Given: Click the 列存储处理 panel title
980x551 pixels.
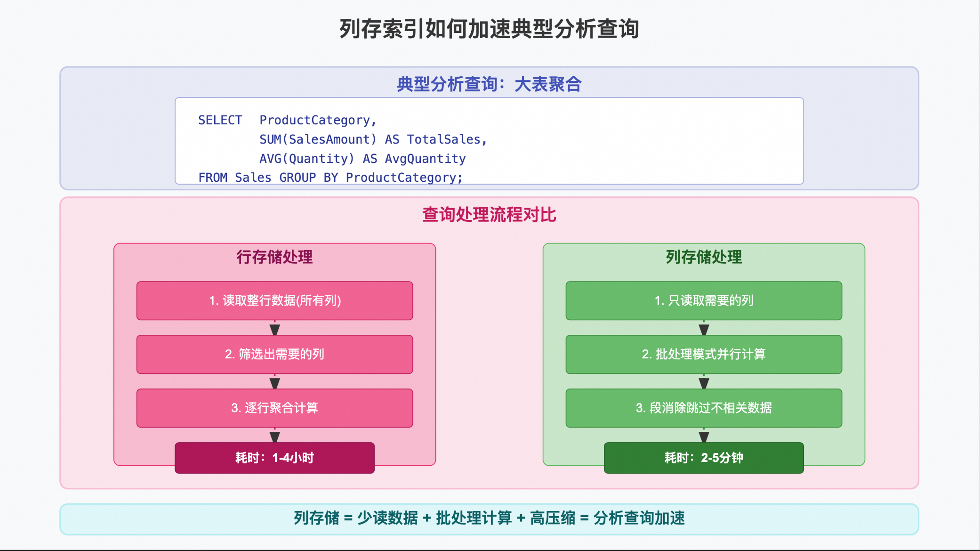Looking at the screenshot, I should pyautogui.click(x=704, y=257).
